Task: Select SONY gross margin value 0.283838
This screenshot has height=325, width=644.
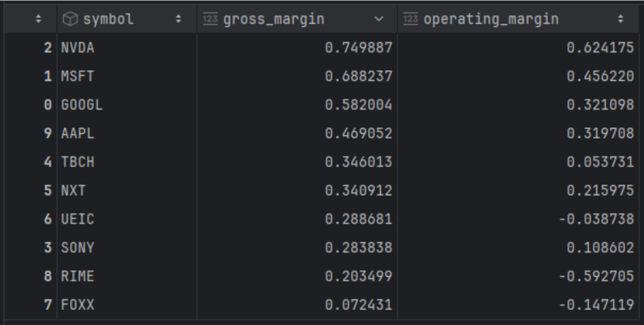Action: coord(358,248)
